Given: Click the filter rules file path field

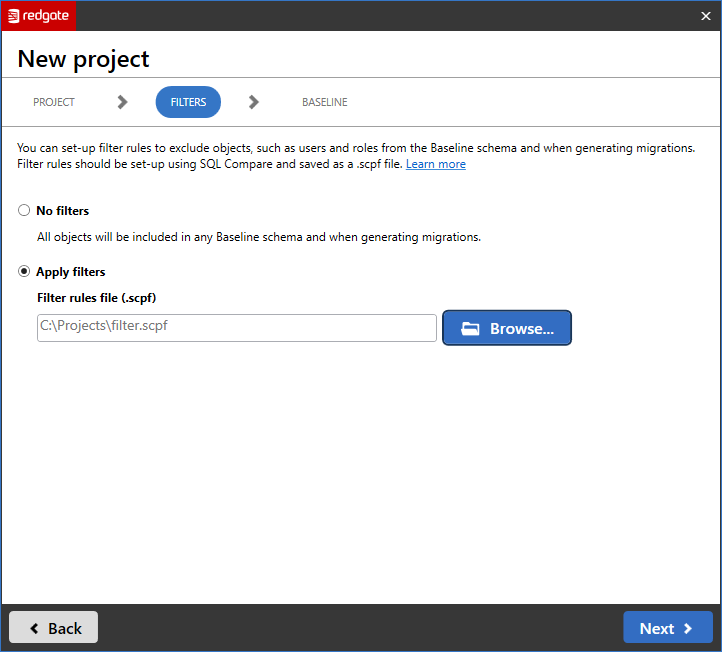Looking at the screenshot, I should 236,328.
